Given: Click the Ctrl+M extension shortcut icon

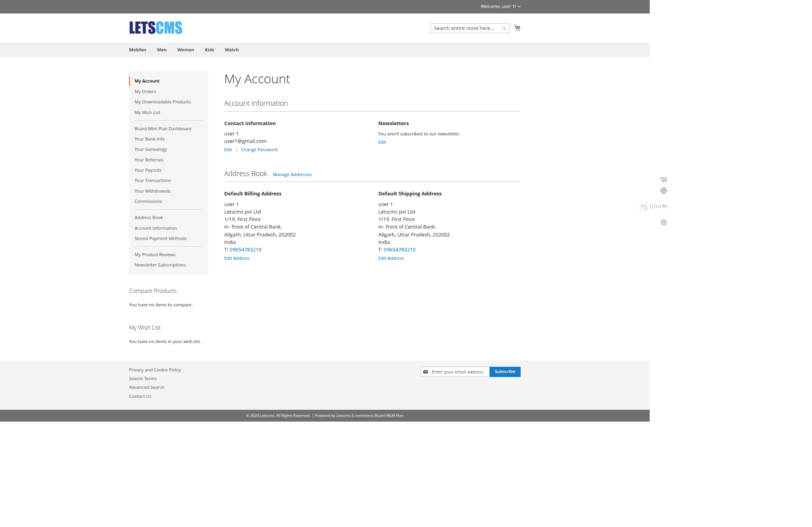Looking at the screenshot, I should pos(653,206).
